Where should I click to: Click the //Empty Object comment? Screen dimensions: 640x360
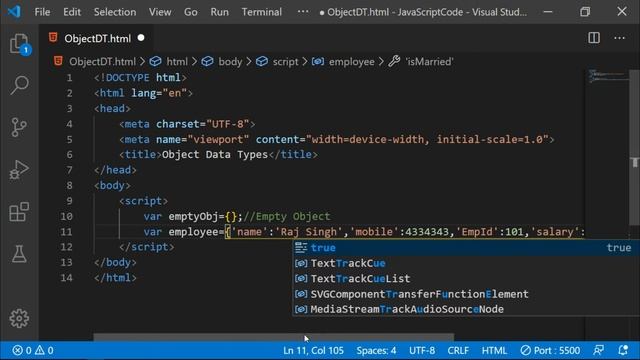[287, 216]
